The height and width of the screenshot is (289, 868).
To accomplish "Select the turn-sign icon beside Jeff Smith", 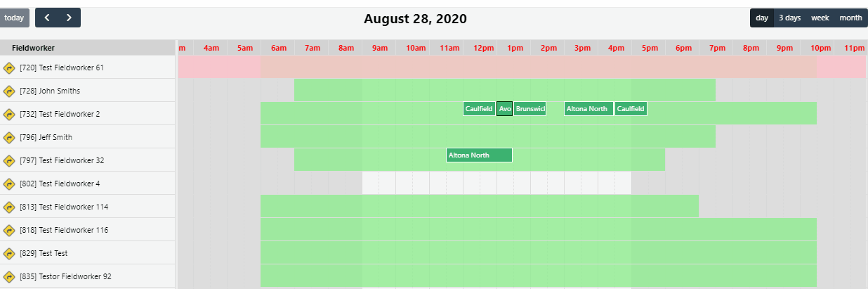I will point(9,137).
